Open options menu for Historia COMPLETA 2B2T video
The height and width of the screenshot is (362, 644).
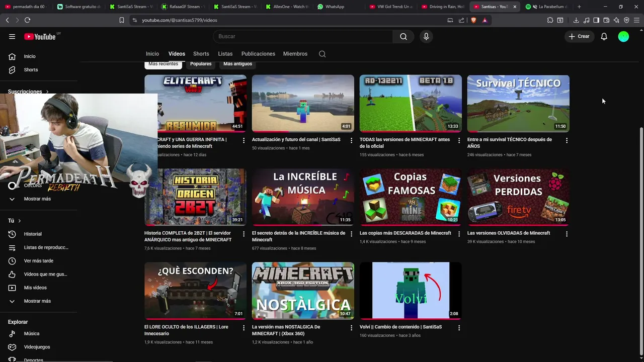[x=244, y=234]
